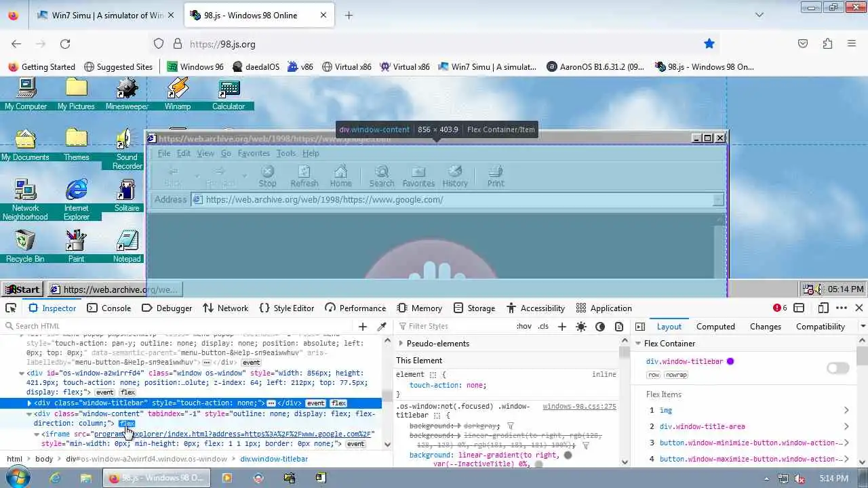Viewport: 868px width, 488px height.
Task: Switch to the Console tab
Action: 109,308
